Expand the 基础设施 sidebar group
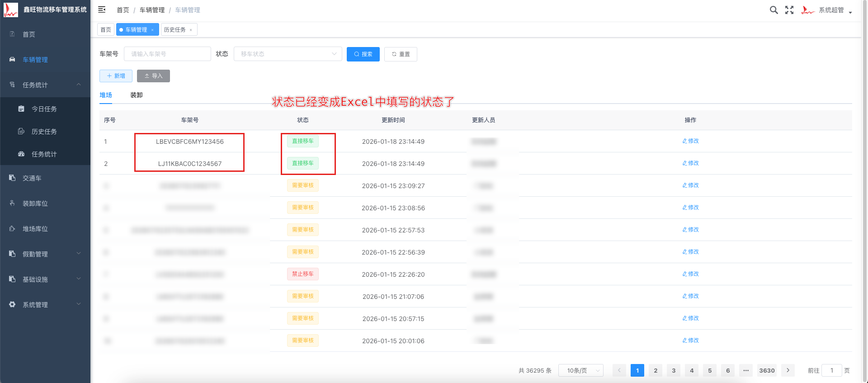868x383 pixels. point(45,279)
